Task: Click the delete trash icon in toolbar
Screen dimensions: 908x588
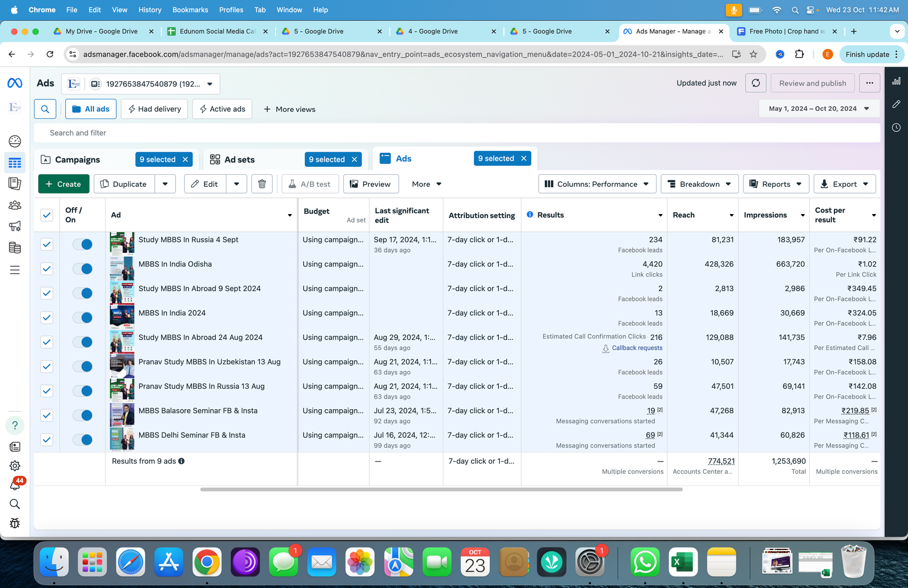Action: (x=262, y=184)
